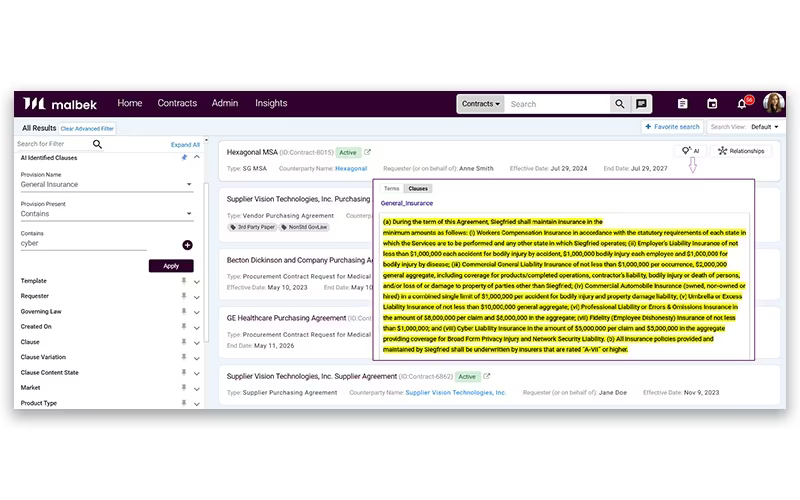Click Clear Advanced Filter

click(87, 129)
